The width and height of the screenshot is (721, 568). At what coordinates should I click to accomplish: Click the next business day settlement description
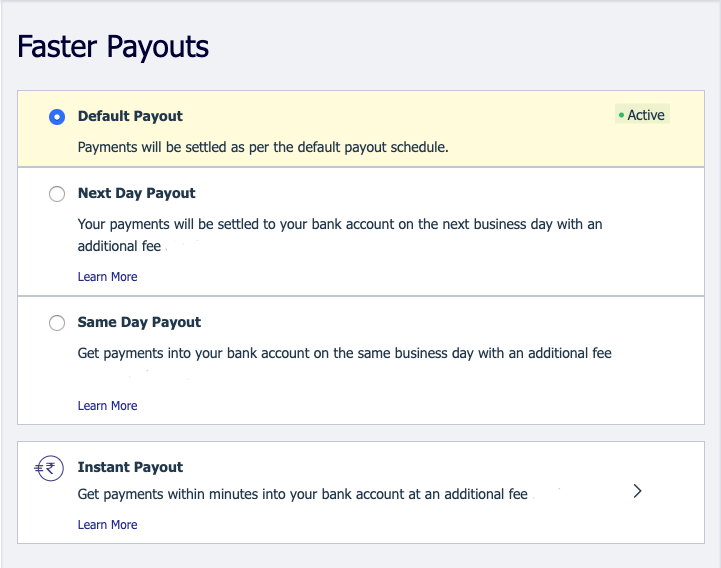(x=340, y=224)
